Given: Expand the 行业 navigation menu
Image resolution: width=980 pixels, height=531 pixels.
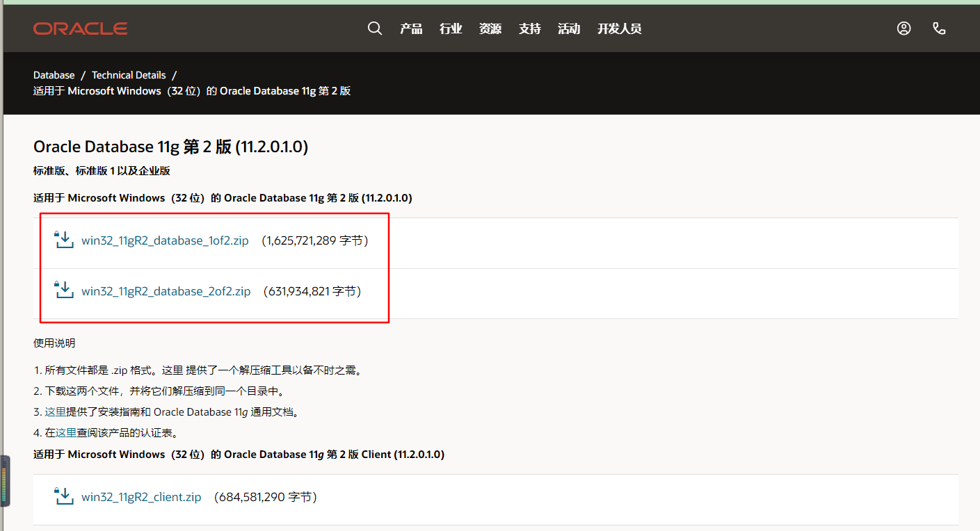Looking at the screenshot, I should point(451,28).
